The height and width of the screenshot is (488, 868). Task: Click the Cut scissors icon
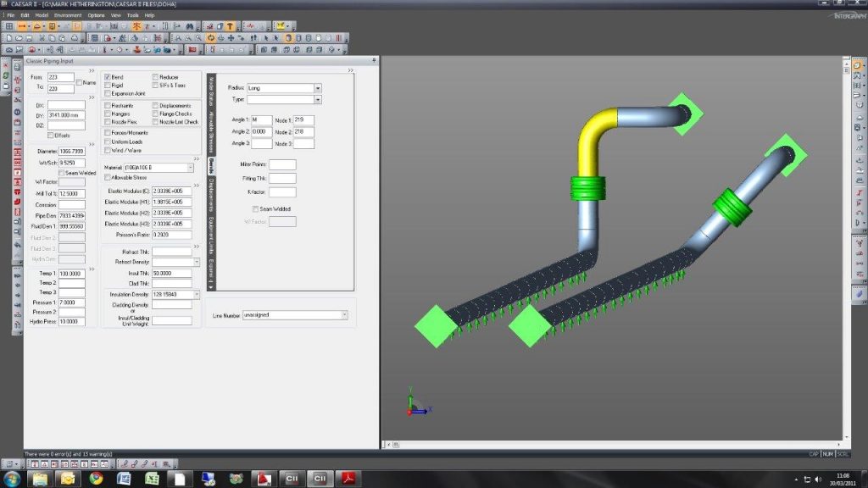pos(42,38)
